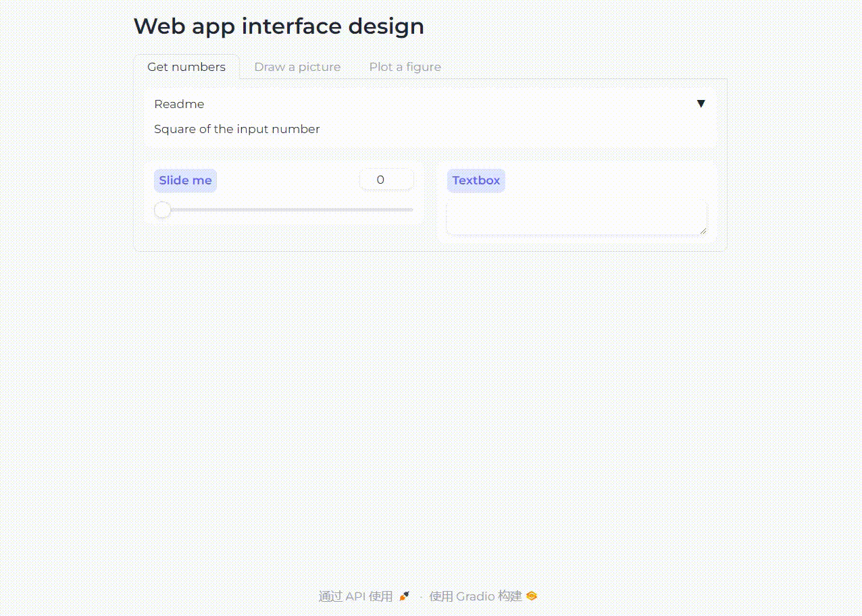Switch to the Draw a picture tab
Screen dimensions: 862x616
(x=297, y=67)
